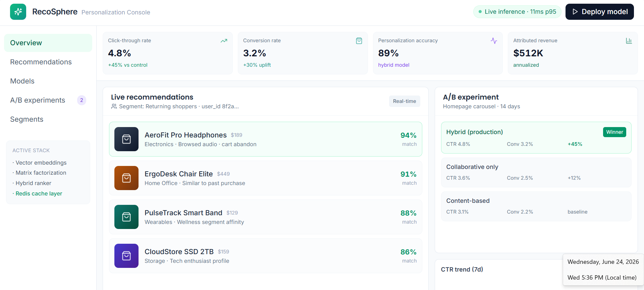Click Hybrid ranker in Active Stack

[34, 183]
